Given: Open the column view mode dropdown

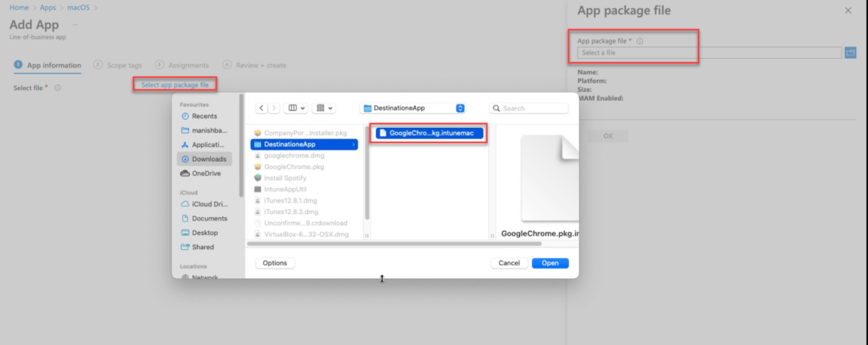Looking at the screenshot, I should tap(296, 108).
